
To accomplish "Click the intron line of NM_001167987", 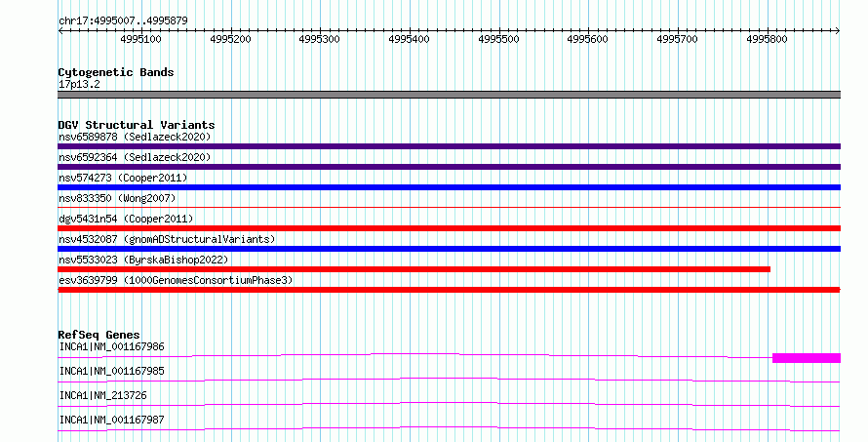I will [x=449, y=426].
